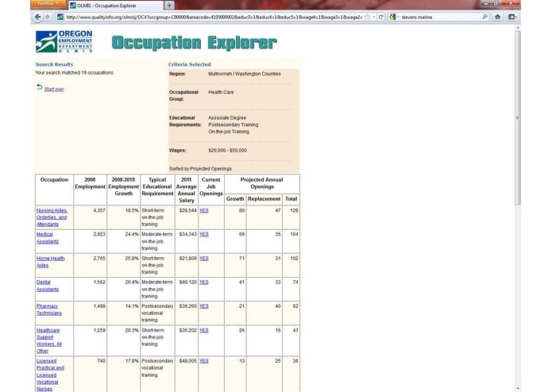Image resolution: width=552 pixels, height=392 pixels.
Task: Click the scrollbar down arrow
Action: pyautogui.click(x=517, y=389)
